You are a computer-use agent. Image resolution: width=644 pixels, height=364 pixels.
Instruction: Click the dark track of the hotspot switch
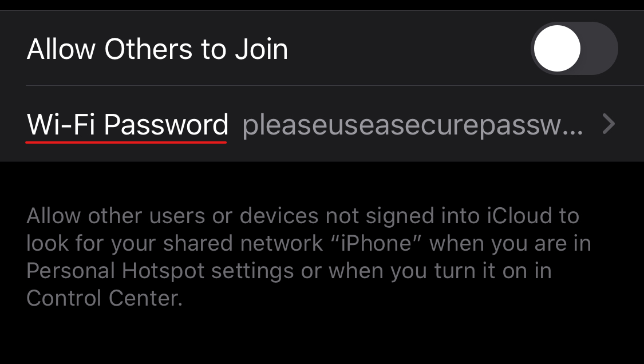(x=600, y=49)
